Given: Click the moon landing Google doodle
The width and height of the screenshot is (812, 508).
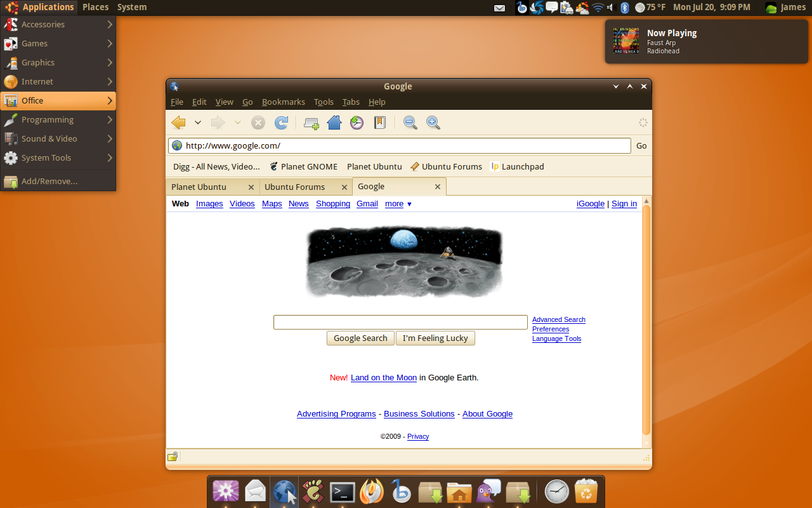Looking at the screenshot, I should [x=404, y=262].
